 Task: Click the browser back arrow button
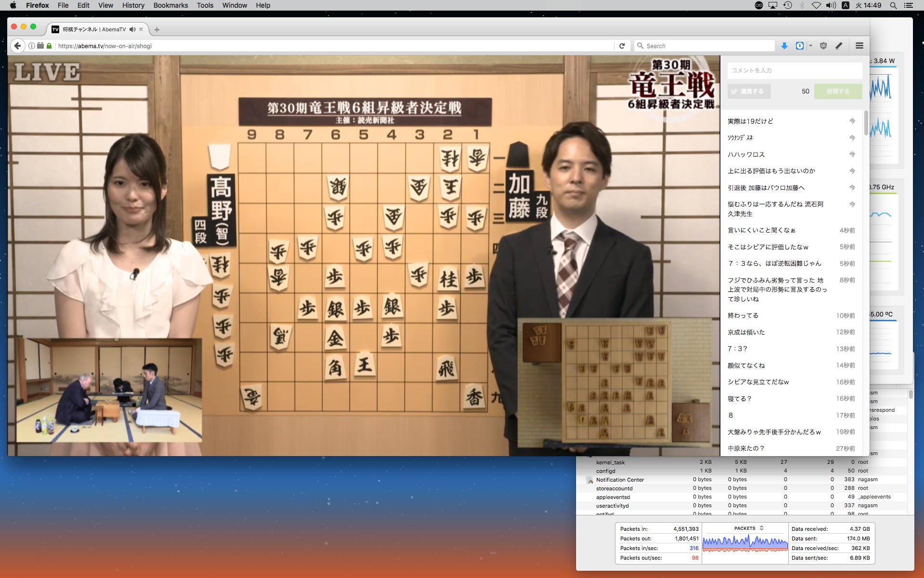[17, 46]
